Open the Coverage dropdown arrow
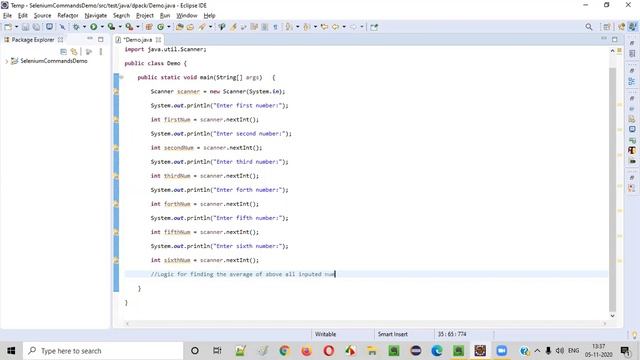The height and width of the screenshot is (360, 640). [120, 27]
